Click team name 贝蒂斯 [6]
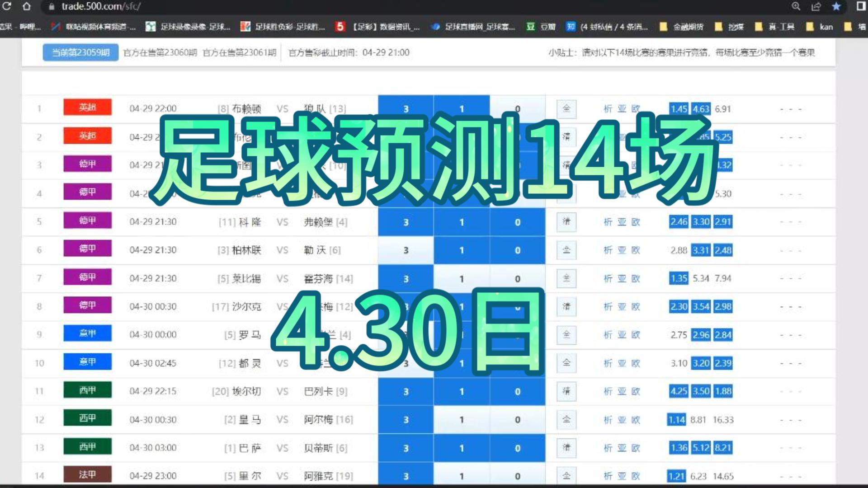The image size is (868, 488). 325,448
